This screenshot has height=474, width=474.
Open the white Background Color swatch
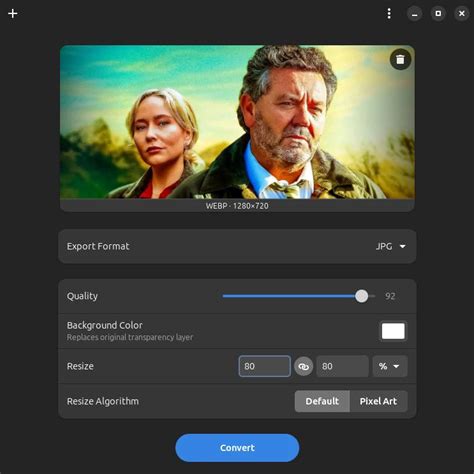[x=393, y=331]
